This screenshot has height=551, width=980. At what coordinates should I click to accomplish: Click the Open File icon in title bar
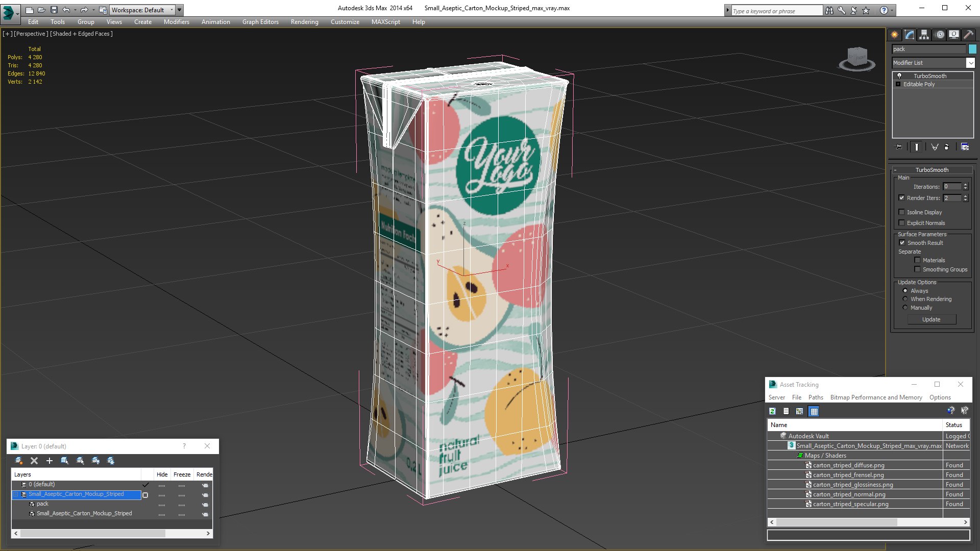(42, 10)
